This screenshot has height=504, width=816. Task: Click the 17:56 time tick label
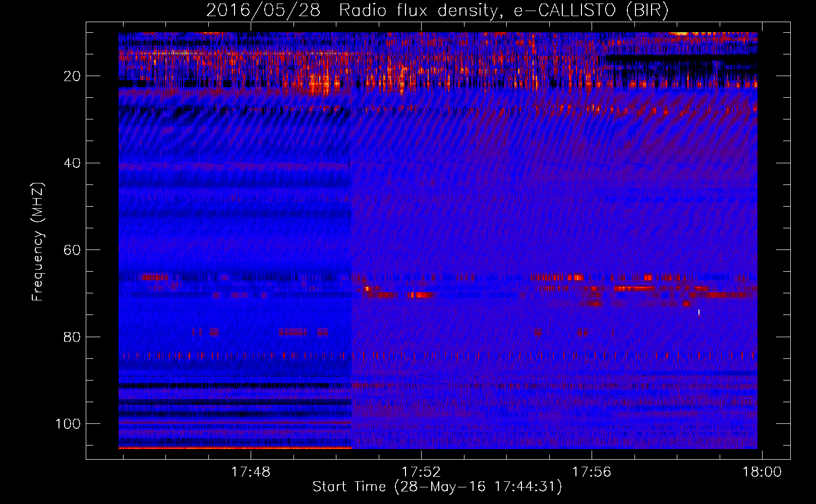591,472
